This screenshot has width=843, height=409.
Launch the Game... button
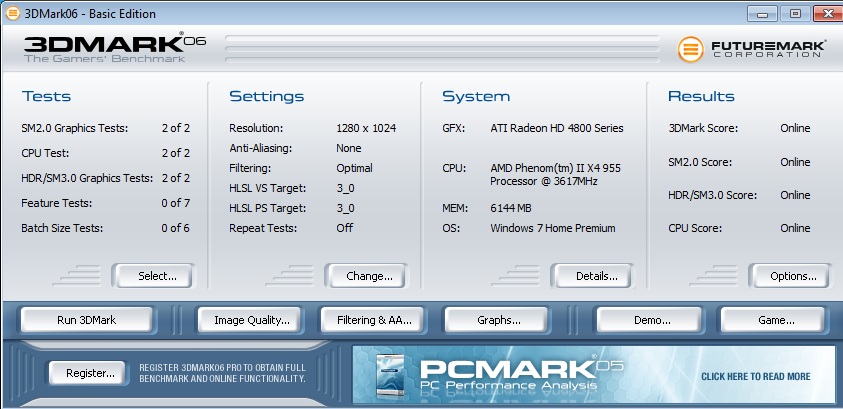click(x=775, y=320)
